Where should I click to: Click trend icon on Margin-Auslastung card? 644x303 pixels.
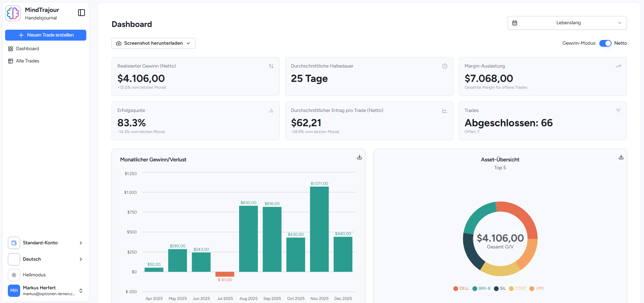pos(618,66)
